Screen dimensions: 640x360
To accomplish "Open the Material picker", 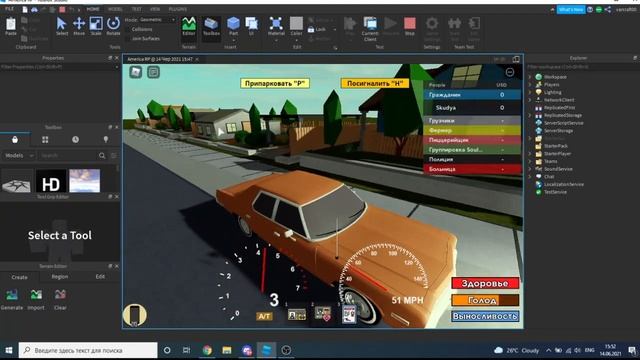I will pos(276,27).
